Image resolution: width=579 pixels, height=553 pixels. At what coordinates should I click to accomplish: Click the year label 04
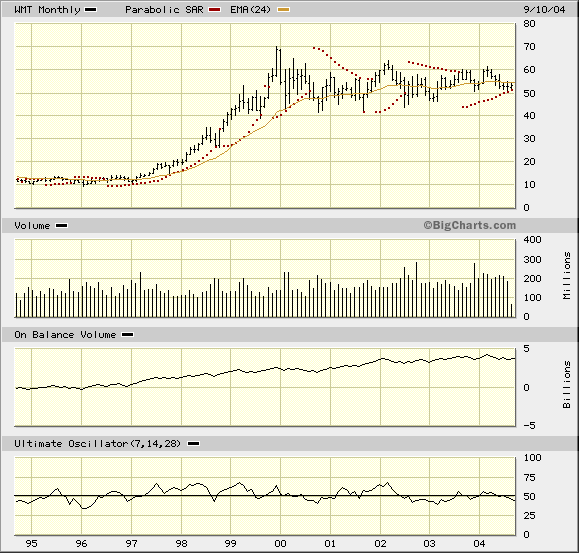(x=479, y=544)
